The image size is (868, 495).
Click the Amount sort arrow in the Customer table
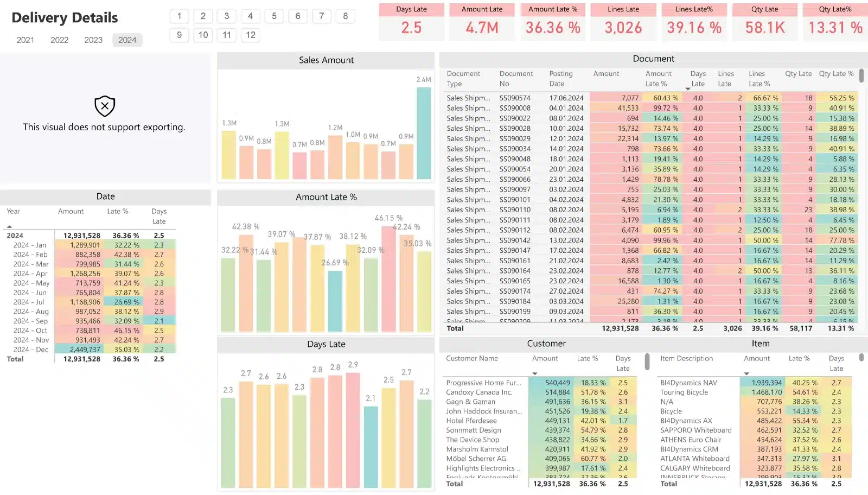point(535,373)
